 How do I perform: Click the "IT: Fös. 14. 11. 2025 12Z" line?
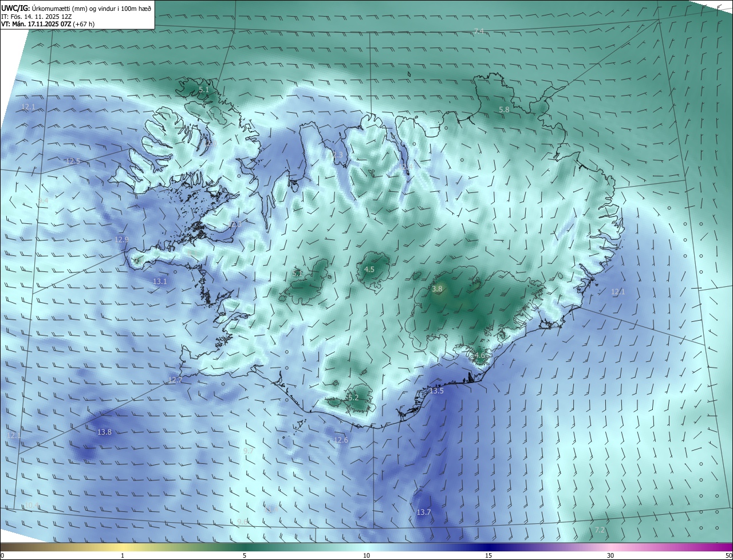(x=38, y=17)
